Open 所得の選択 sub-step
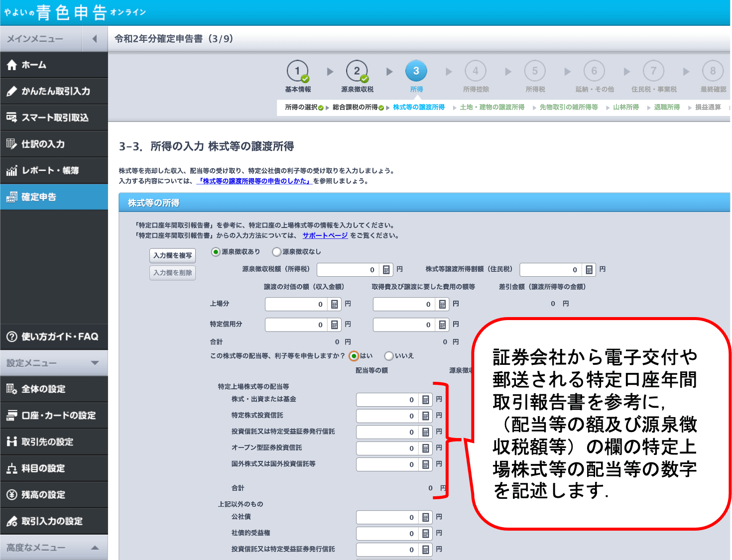732x560 pixels. tap(301, 107)
